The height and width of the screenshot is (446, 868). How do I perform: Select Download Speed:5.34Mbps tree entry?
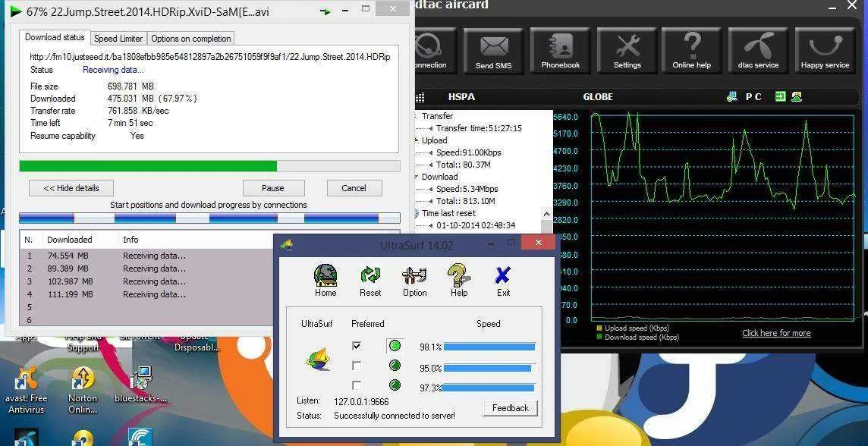[467, 189]
